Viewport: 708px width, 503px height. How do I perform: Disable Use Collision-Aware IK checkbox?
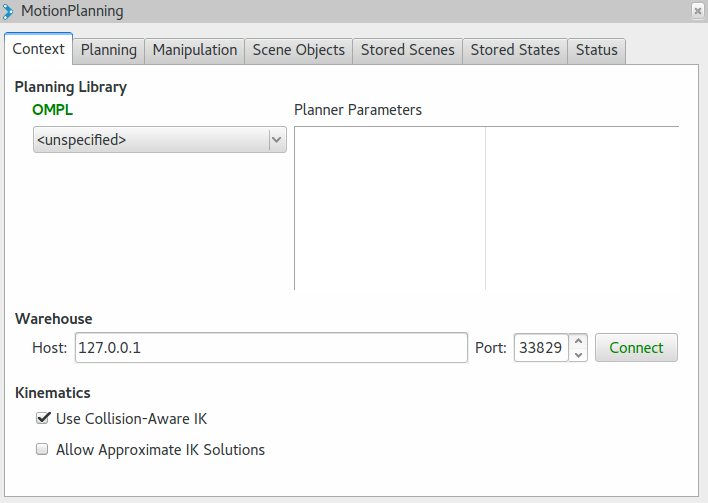(x=43, y=419)
